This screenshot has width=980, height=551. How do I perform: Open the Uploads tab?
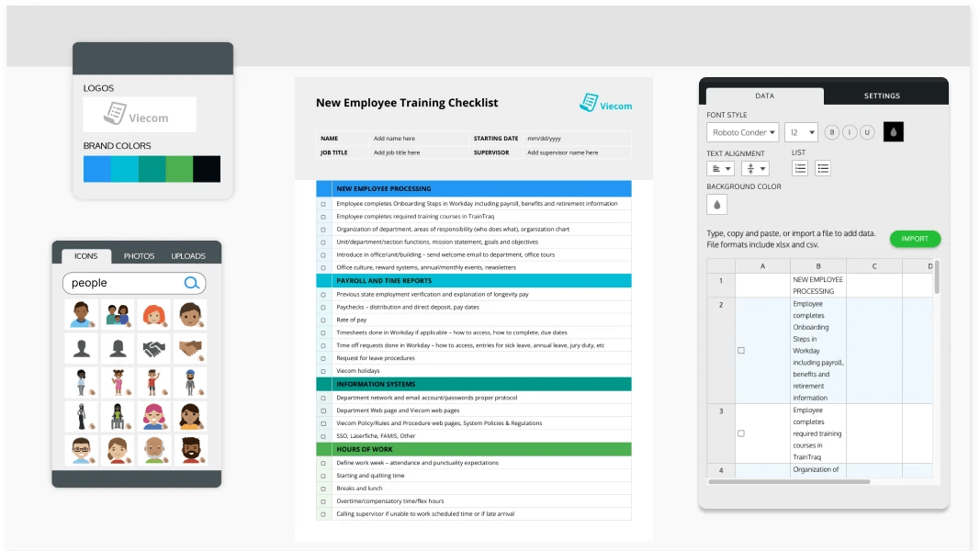[188, 256]
